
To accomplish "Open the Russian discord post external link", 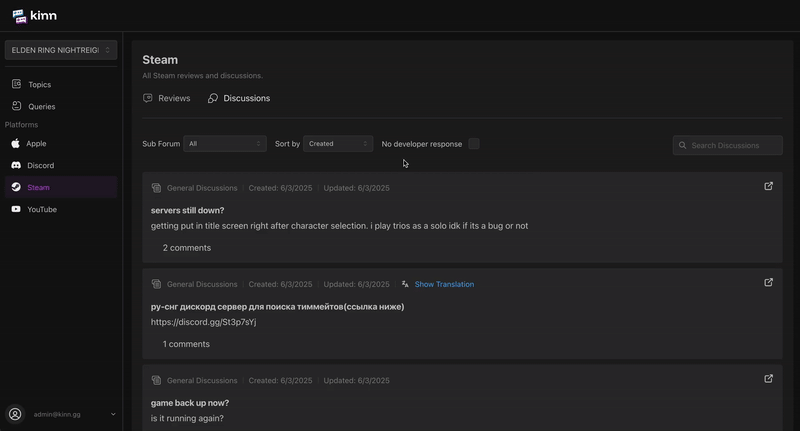I will click(x=768, y=283).
